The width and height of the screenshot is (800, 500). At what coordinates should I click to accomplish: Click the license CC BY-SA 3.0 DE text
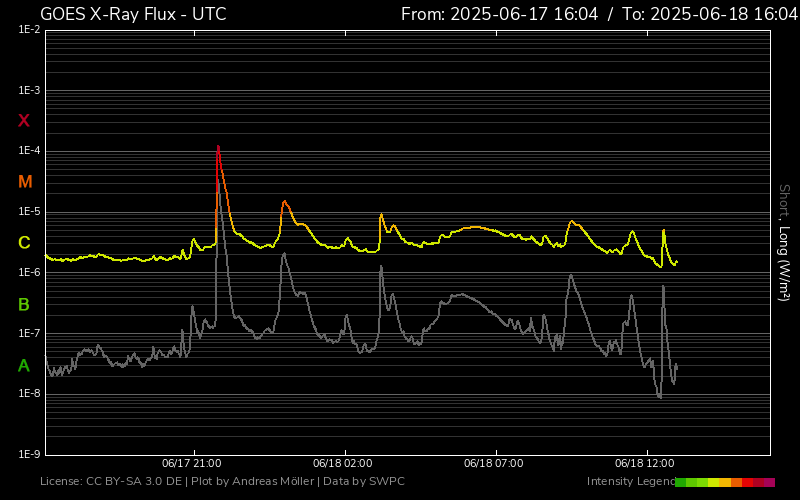[111, 482]
